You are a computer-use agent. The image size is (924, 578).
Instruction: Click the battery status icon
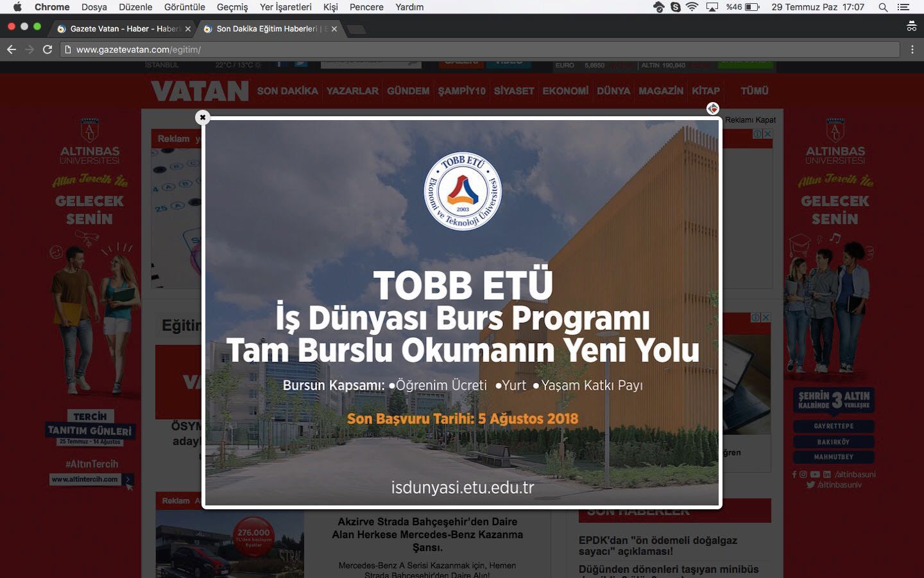(x=752, y=7)
